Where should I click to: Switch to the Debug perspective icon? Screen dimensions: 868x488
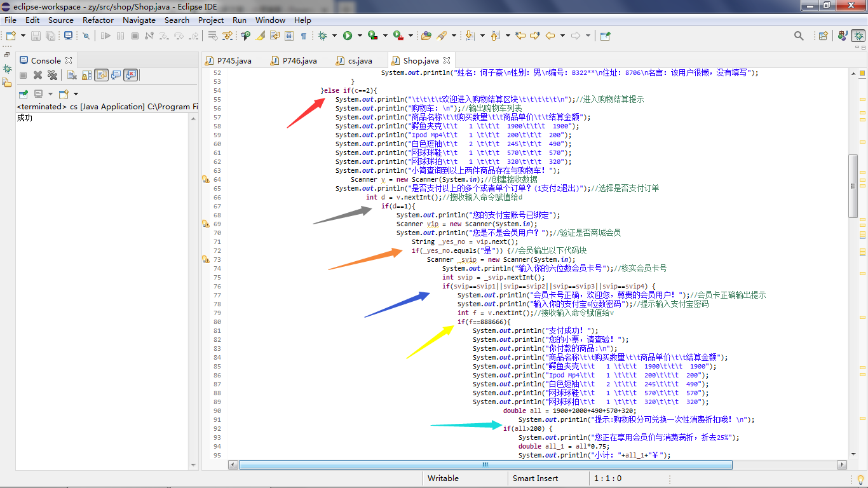click(x=858, y=36)
